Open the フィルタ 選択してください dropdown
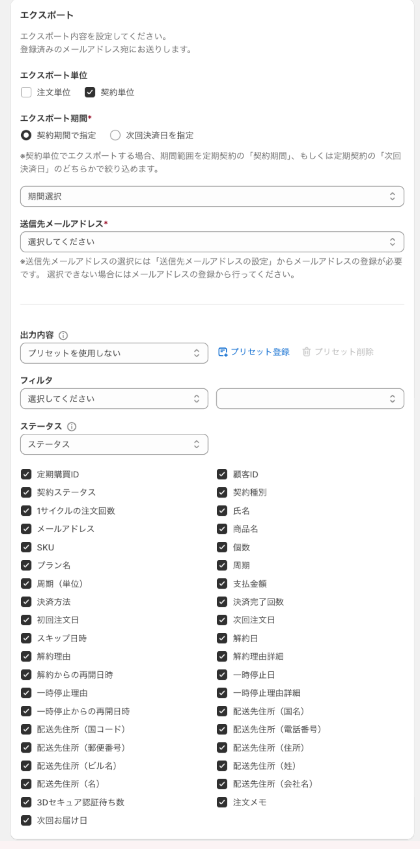The image size is (420, 849). point(114,399)
